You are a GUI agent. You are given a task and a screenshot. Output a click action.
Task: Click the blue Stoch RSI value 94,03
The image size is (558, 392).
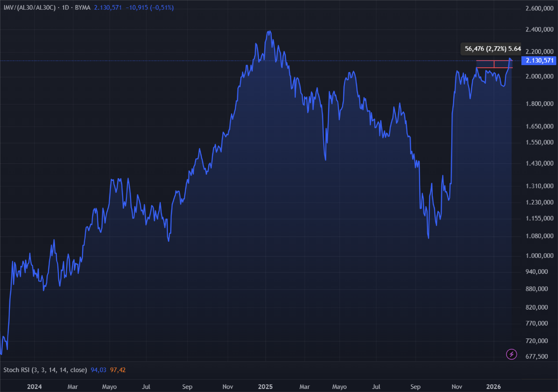click(x=98, y=370)
